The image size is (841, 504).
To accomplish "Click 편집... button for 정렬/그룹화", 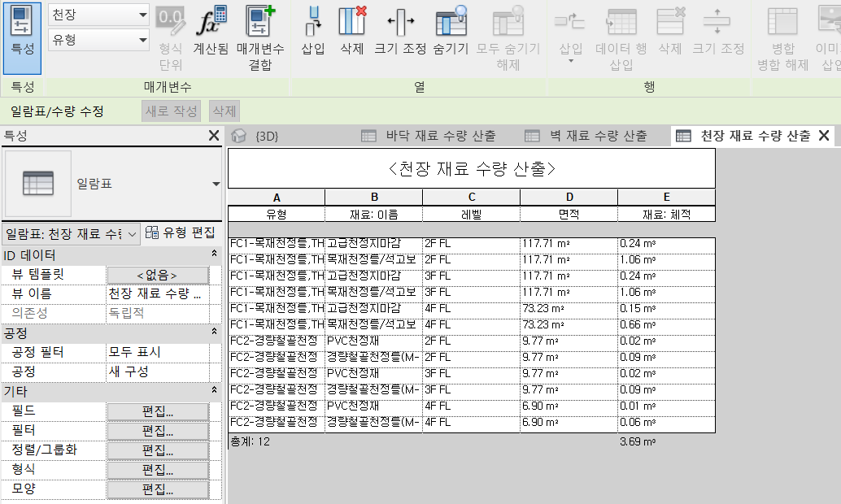I will tap(158, 450).
